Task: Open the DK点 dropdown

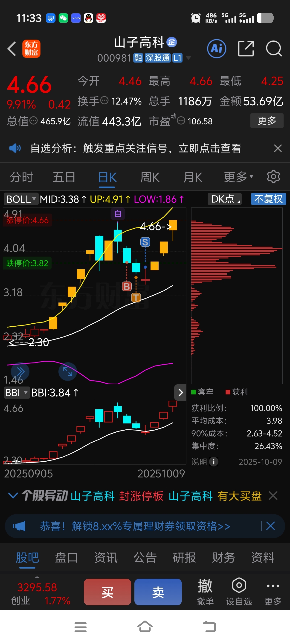Action: coord(225,199)
